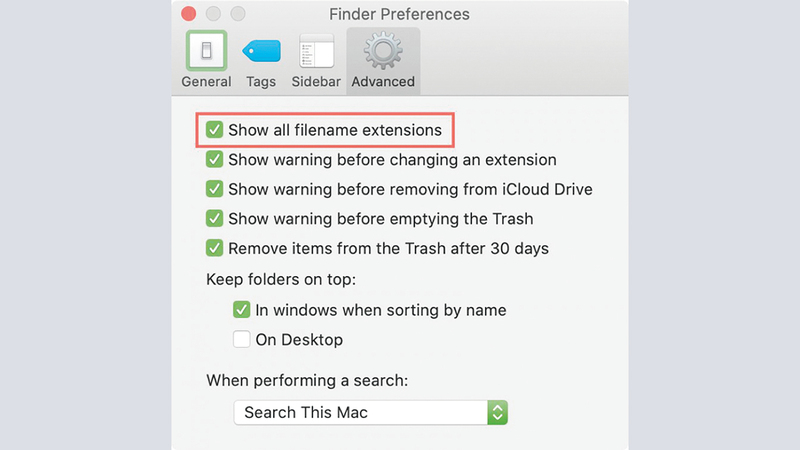This screenshot has width=800, height=450.
Task: Open the blue Tags icon
Action: (262, 50)
